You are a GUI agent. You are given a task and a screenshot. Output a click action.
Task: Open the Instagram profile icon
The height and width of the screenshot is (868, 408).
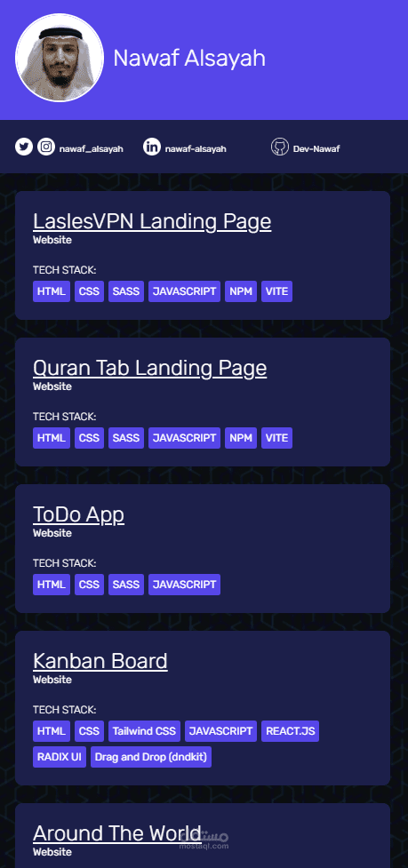(x=46, y=147)
